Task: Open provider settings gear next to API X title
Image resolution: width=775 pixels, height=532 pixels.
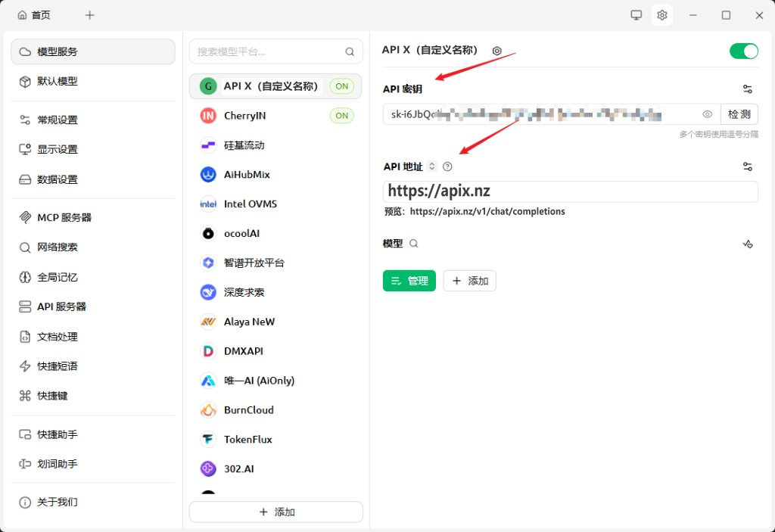Action: coord(496,51)
